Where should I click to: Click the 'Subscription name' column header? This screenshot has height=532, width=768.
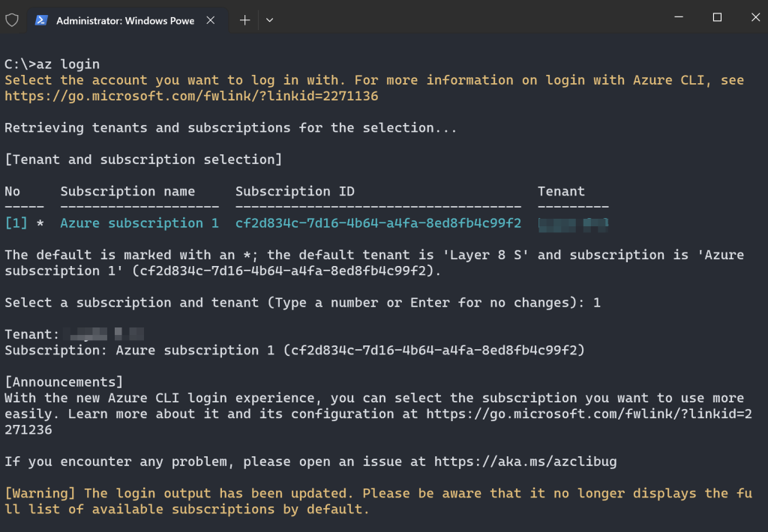[x=127, y=191]
